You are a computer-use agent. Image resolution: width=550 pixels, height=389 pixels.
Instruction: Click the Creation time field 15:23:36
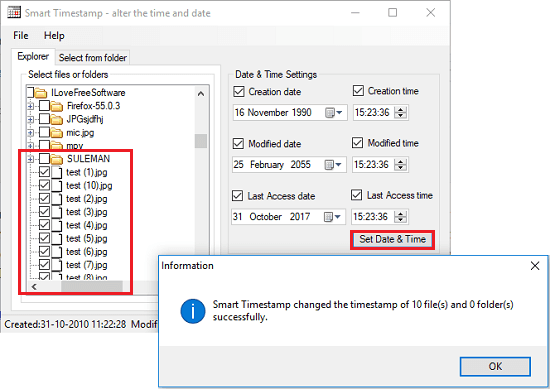(x=381, y=113)
